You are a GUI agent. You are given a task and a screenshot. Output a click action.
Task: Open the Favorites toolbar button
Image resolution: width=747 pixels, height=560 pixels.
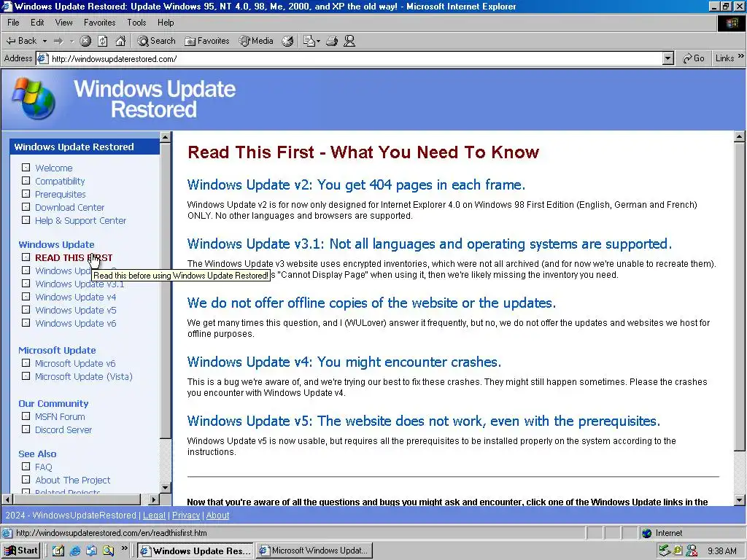pos(207,41)
